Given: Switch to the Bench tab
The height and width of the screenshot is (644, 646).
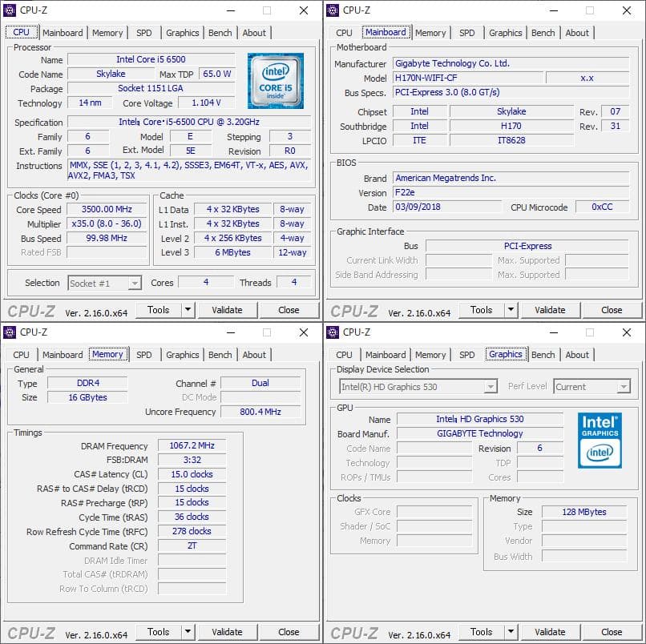Looking at the screenshot, I should tap(220, 33).
